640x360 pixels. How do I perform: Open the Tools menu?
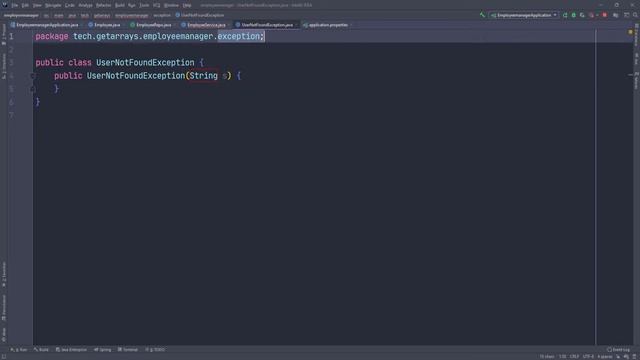(144, 5)
